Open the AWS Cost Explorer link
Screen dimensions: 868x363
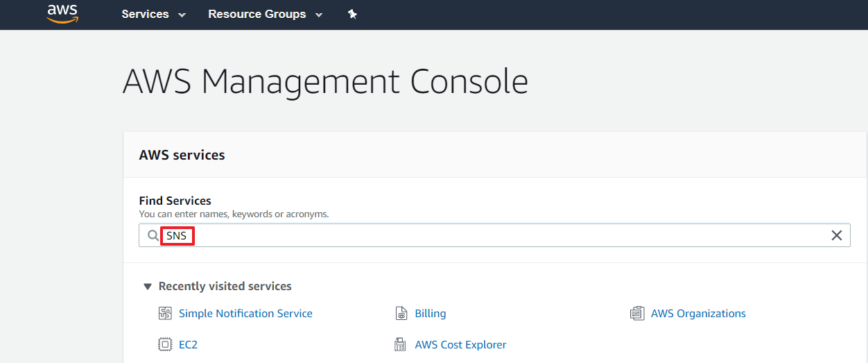(460, 344)
